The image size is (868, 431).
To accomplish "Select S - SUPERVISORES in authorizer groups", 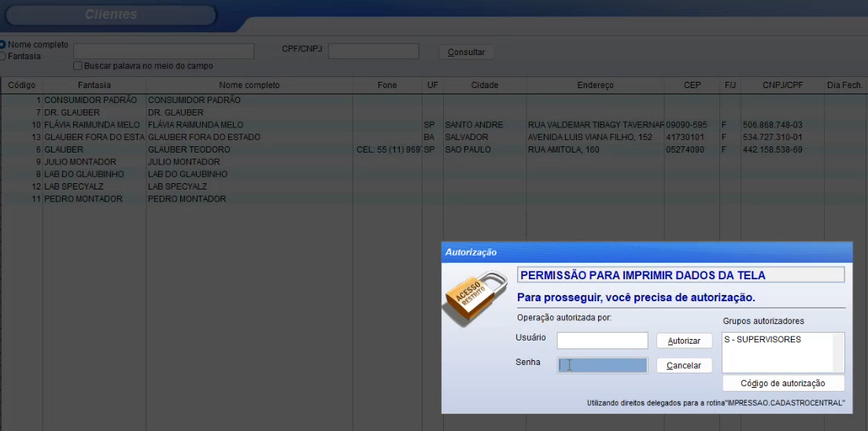I will 763,340.
